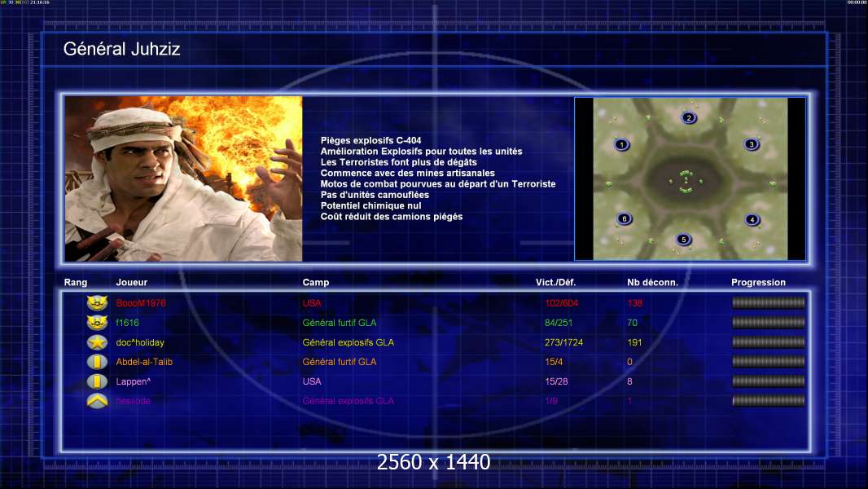Click the Motos de combat trait line
The image size is (868, 489).
tap(438, 184)
